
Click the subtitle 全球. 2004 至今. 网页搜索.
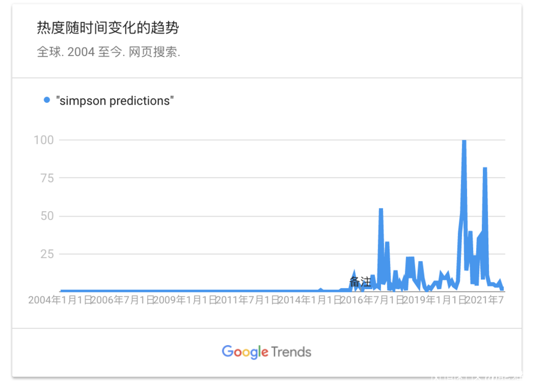coord(108,53)
